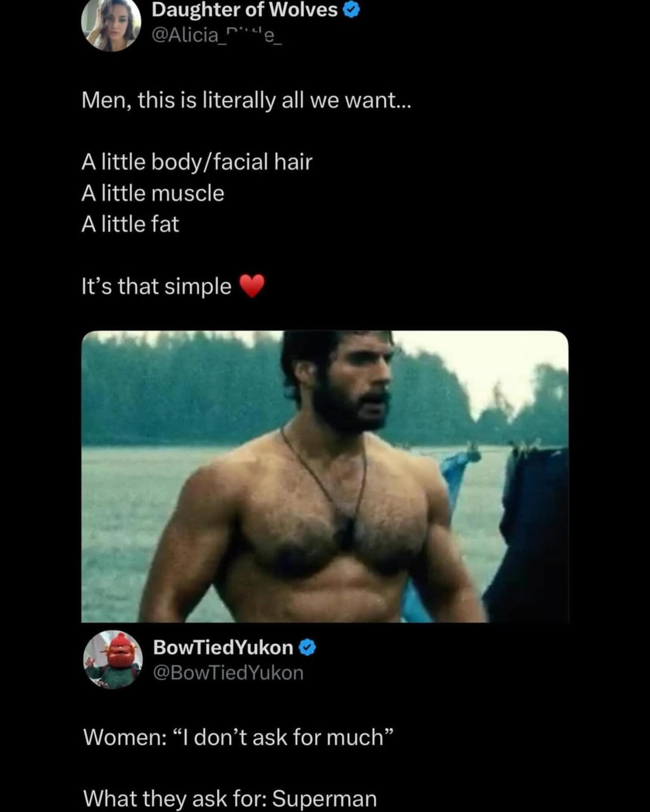Click the "A little fat" line

[x=130, y=224]
